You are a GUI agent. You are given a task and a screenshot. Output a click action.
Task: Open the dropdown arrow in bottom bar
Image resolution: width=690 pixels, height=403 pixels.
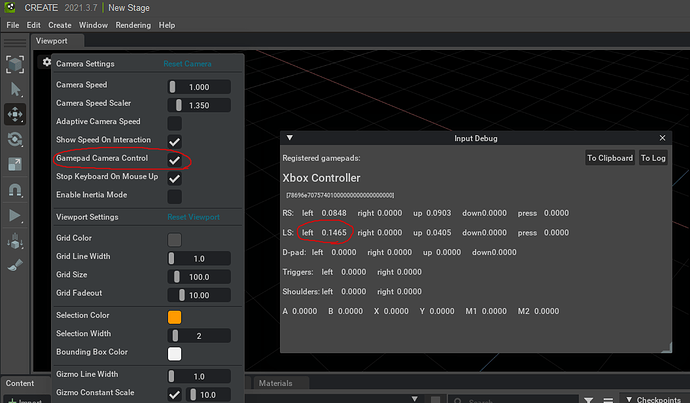(x=415, y=399)
